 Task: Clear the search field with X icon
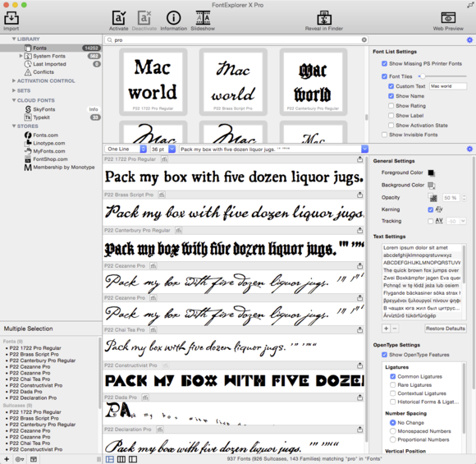click(x=364, y=39)
